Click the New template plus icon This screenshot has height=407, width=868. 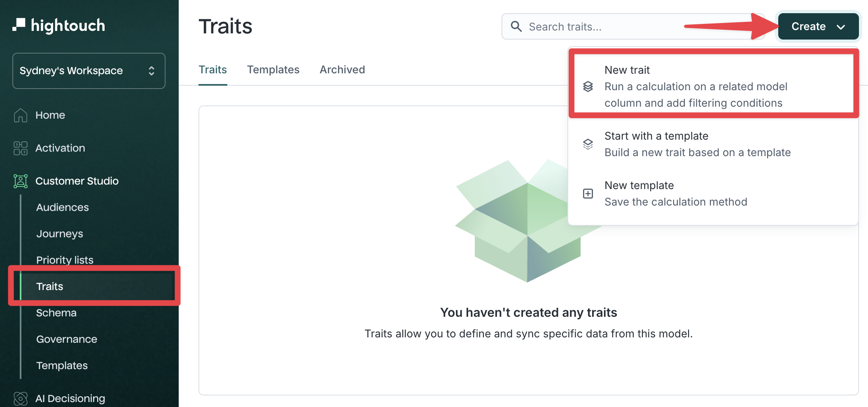(588, 194)
